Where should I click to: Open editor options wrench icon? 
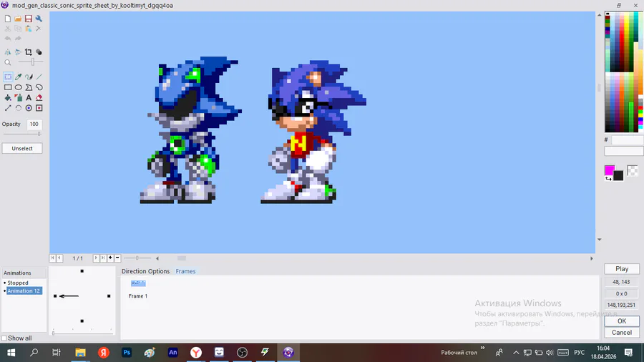click(39, 19)
